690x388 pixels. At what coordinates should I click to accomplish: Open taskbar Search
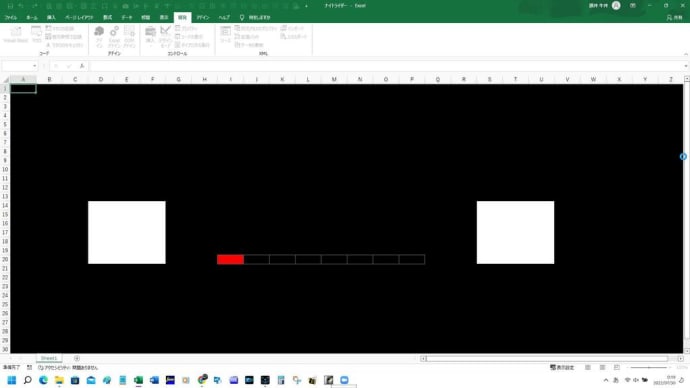[27, 380]
